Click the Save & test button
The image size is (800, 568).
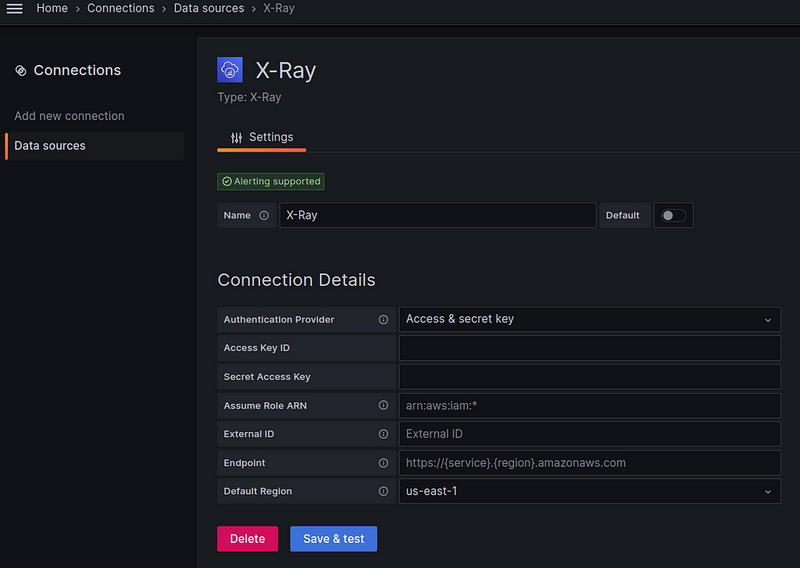click(x=333, y=538)
